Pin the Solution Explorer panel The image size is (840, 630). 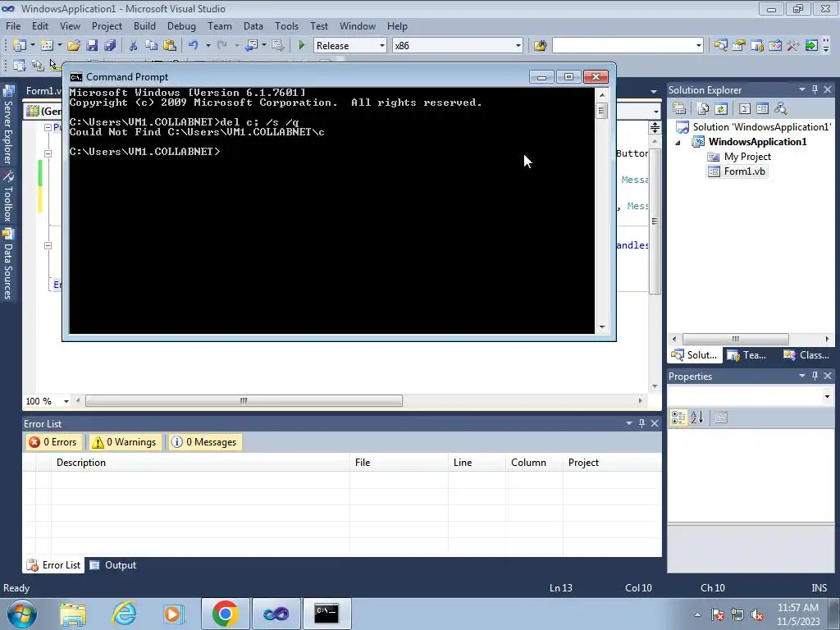coord(815,90)
